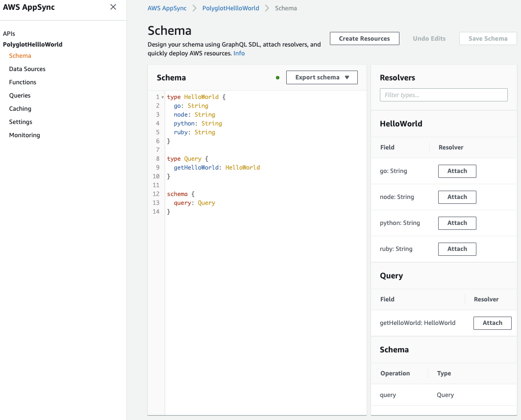
Task: Navigate to Monitoring in the sidebar
Action: pyautogui.click(x=25, y=135)
